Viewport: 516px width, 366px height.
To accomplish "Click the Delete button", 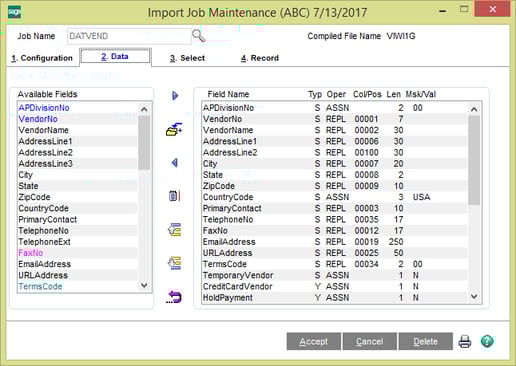I will [426, 341].
